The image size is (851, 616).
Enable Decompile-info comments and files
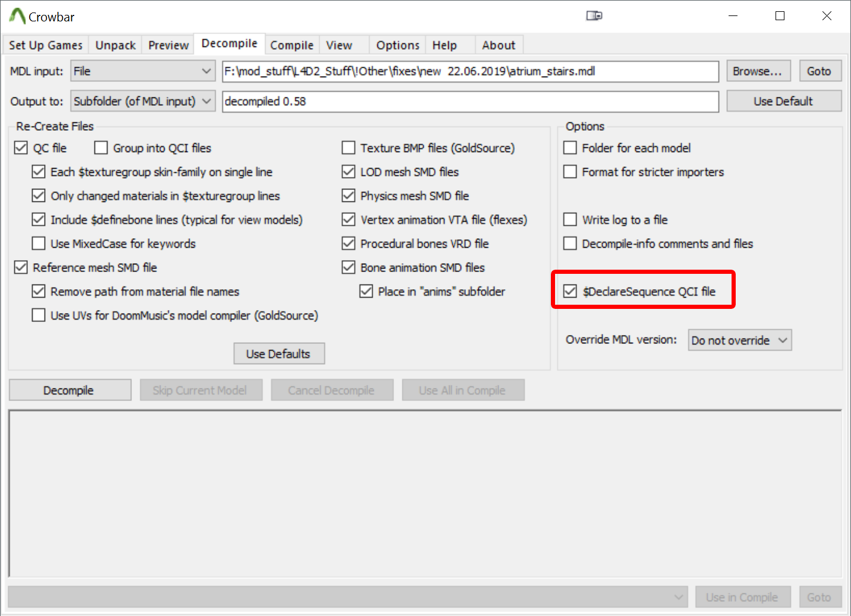pos(570,244)
